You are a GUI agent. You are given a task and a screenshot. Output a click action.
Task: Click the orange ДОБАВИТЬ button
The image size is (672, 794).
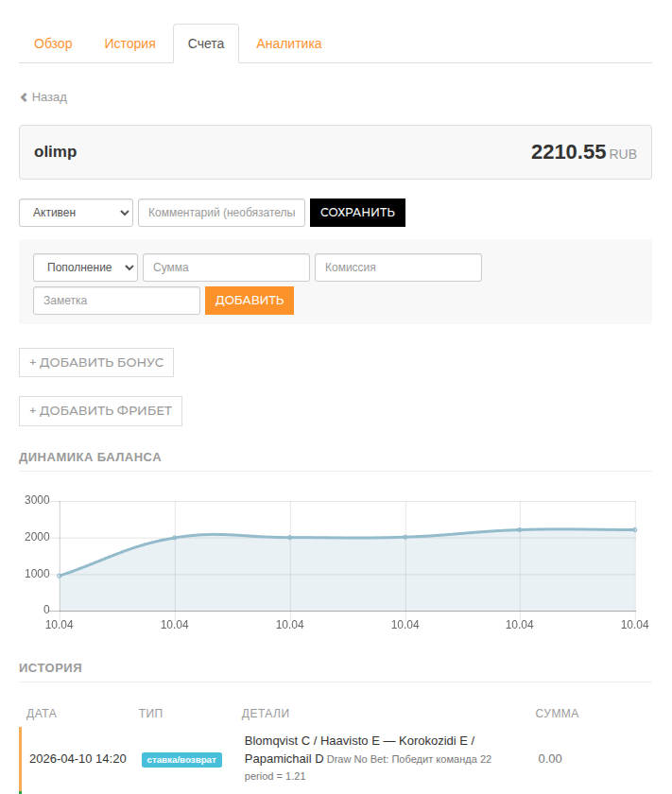coord(250,301)
